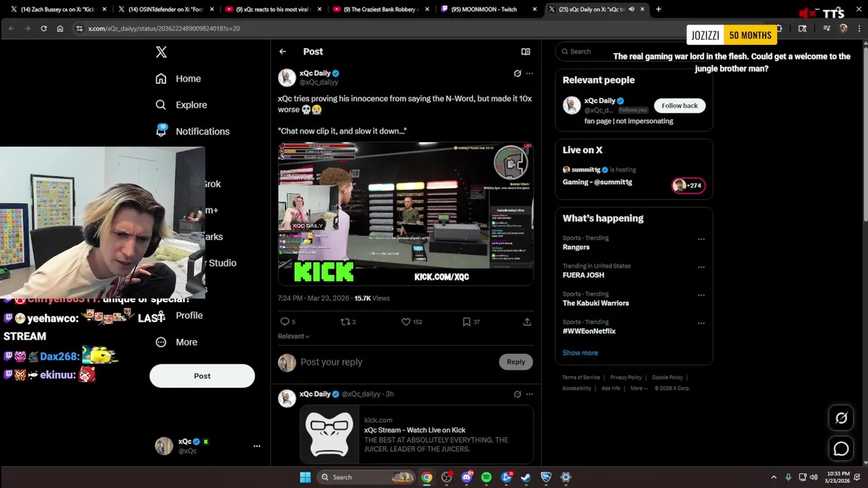Image resolution: width=868 pixels, height=488 pixels.
Task: Click the browser address bar URL
Action: [163, 28]
